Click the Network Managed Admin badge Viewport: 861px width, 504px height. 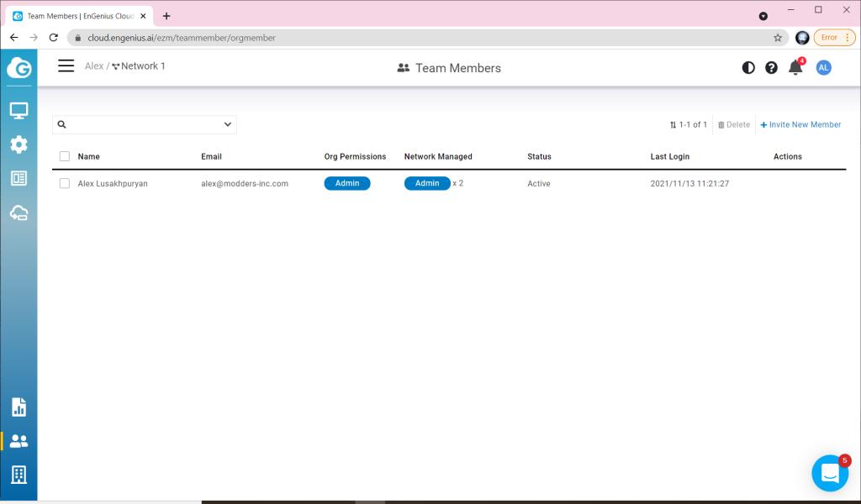tap(427, 183)
